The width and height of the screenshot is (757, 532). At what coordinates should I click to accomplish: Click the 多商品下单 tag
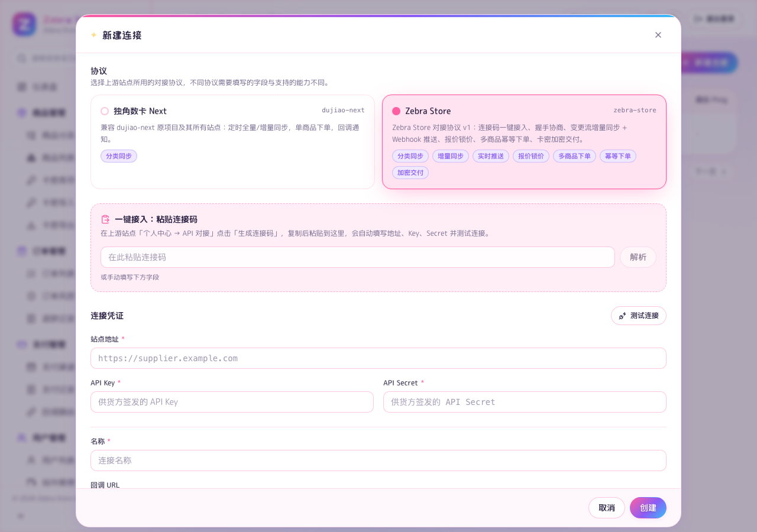coord(575,156)
